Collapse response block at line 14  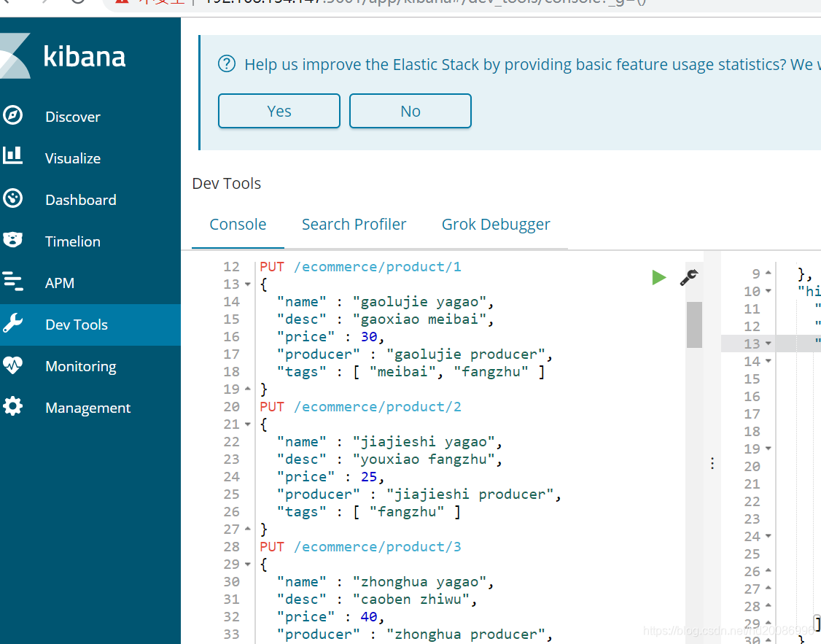click(768, 361)
